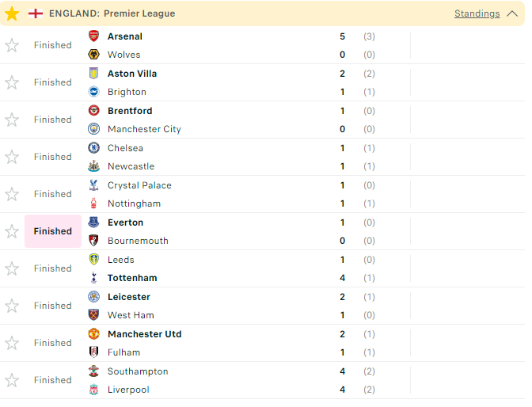Click the Leicester team name
532x407 pixels.
click(x=129, y=297)
